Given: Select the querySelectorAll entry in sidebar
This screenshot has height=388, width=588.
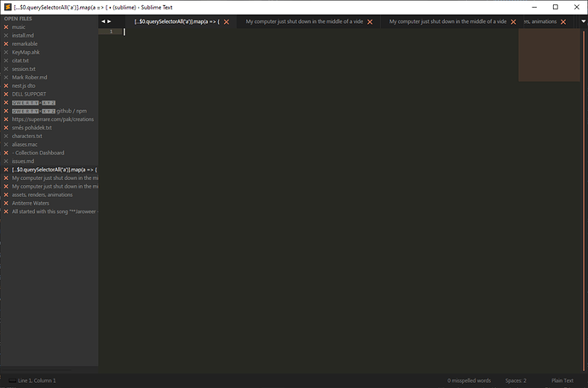Looking at the screenshot, I should click(x=55, y=170).
